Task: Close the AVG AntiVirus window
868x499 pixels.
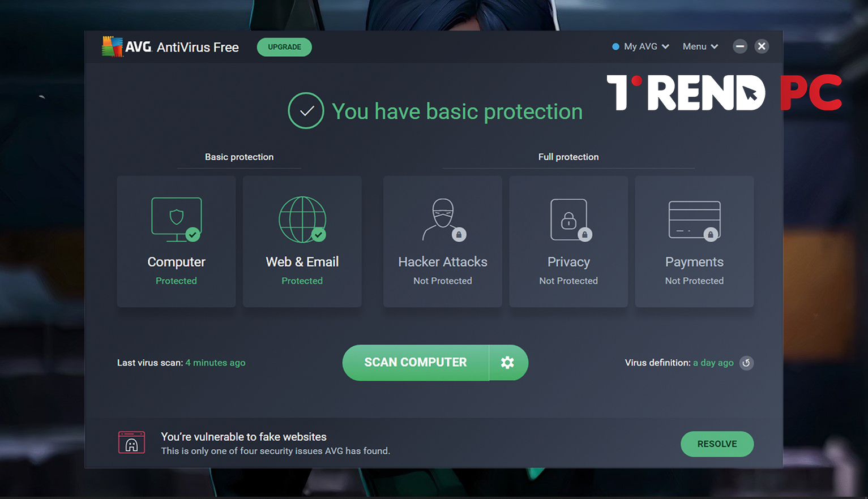Action: (762, 46)
